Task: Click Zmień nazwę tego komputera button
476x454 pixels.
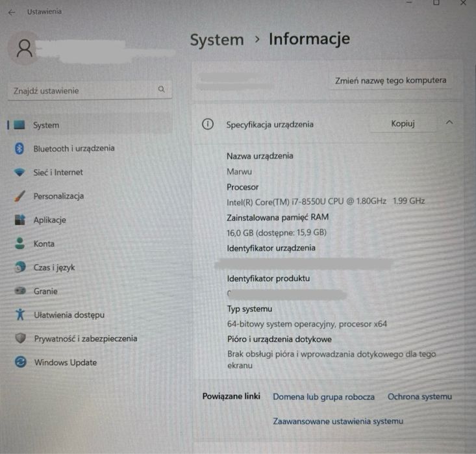Action: 390,81
